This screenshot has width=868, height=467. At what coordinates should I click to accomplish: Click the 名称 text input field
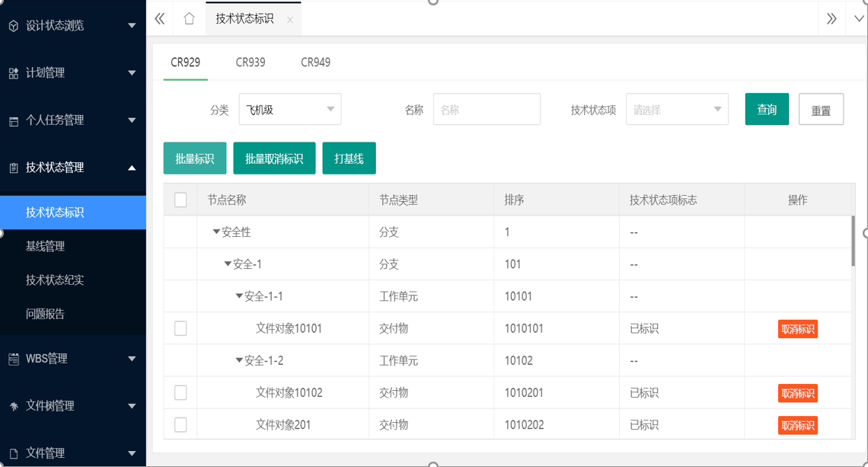tap(487, 110)
